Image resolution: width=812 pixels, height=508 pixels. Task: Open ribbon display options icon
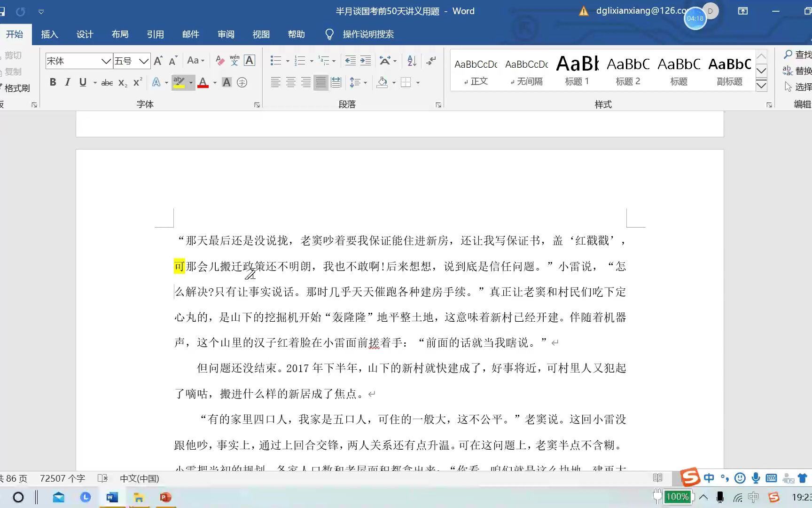[743, 11]
